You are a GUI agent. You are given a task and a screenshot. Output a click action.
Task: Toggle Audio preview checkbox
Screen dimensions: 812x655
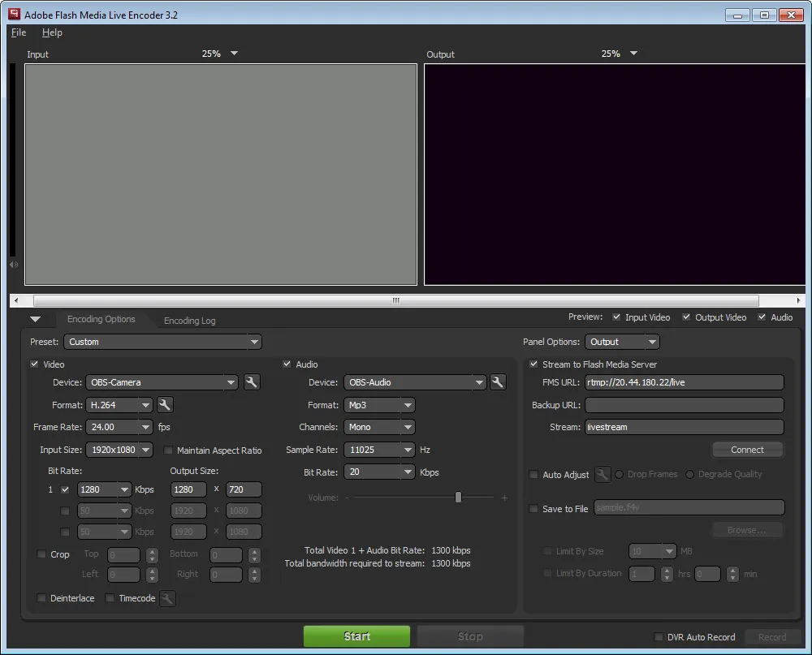[x=762, y=317]
